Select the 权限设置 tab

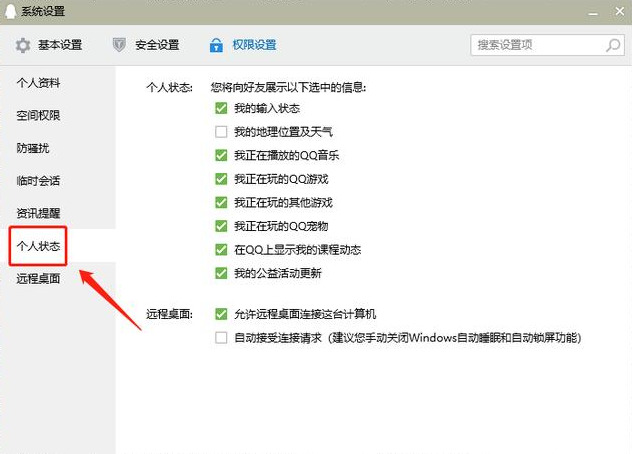click(243, 45)
